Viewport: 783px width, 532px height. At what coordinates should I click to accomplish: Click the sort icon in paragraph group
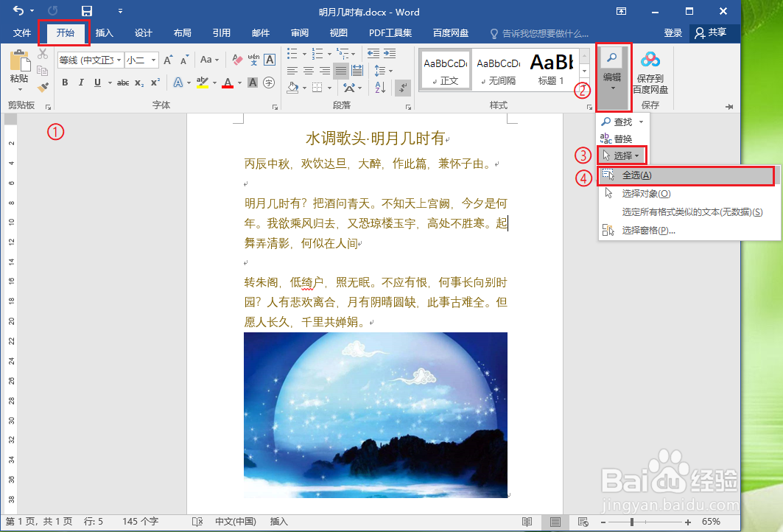[381, 88]
